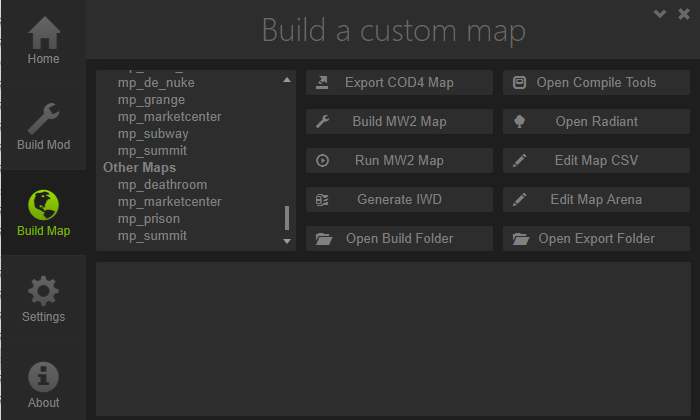This screenshot has height=420, width=700.
Task: Open the Home page in sidebar
Action: [43, 42]
